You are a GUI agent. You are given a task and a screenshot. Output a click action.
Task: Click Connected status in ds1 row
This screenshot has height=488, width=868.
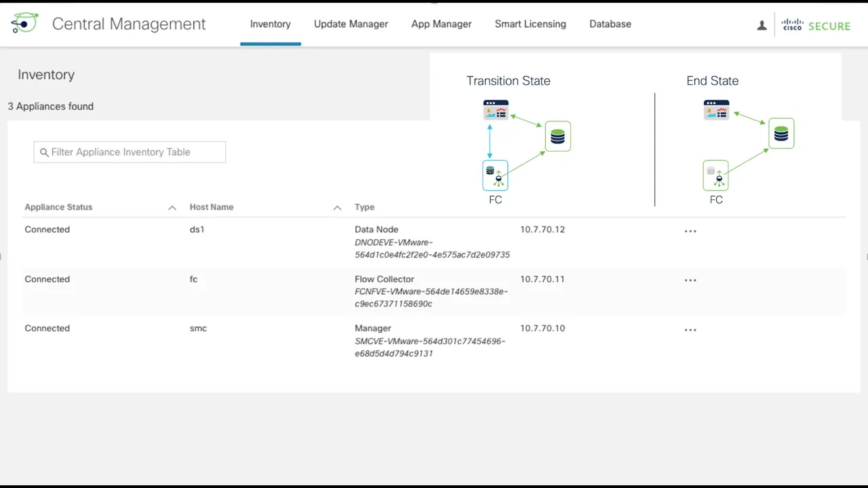(x=47, y=229)
